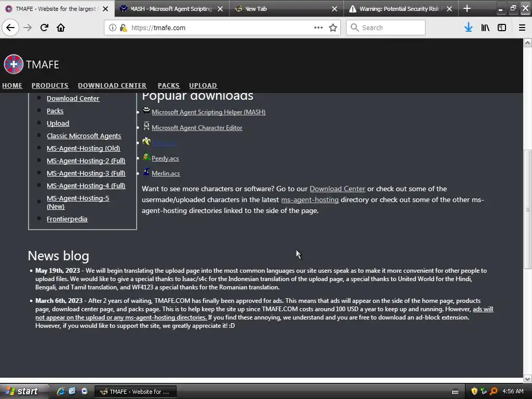The height and width of the screenshot is (399, 532).
Task: Click the ads will not appear link
Action: click(264, 313)
